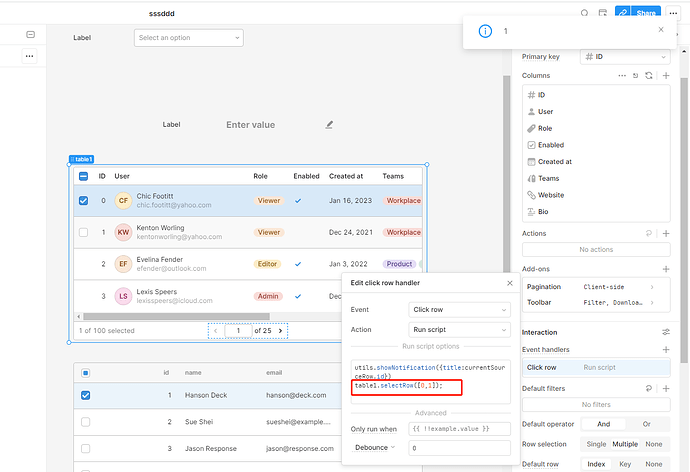Select the Role column in Columns list

[x=596, y=128]
